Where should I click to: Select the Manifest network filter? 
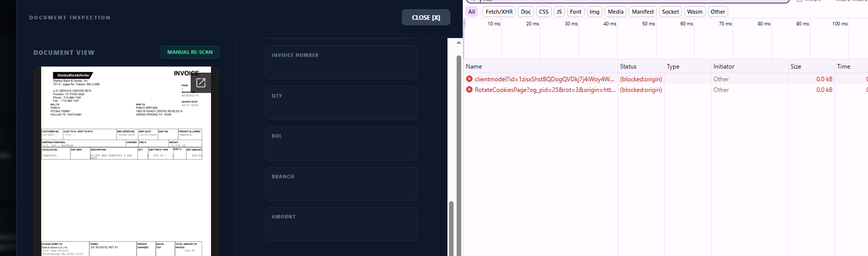tap(643, 12)
